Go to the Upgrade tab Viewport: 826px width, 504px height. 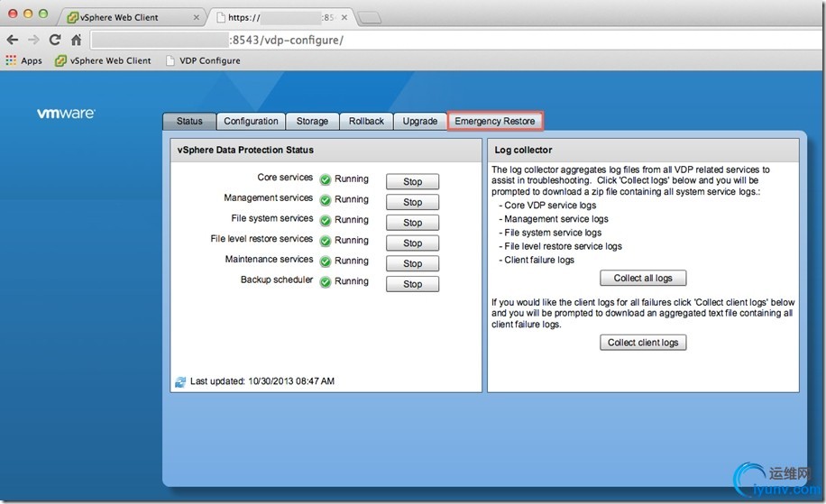(420, 121)
